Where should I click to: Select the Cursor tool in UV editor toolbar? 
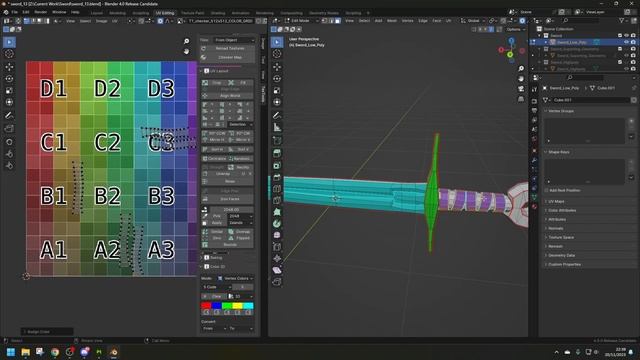pos(9,54)
